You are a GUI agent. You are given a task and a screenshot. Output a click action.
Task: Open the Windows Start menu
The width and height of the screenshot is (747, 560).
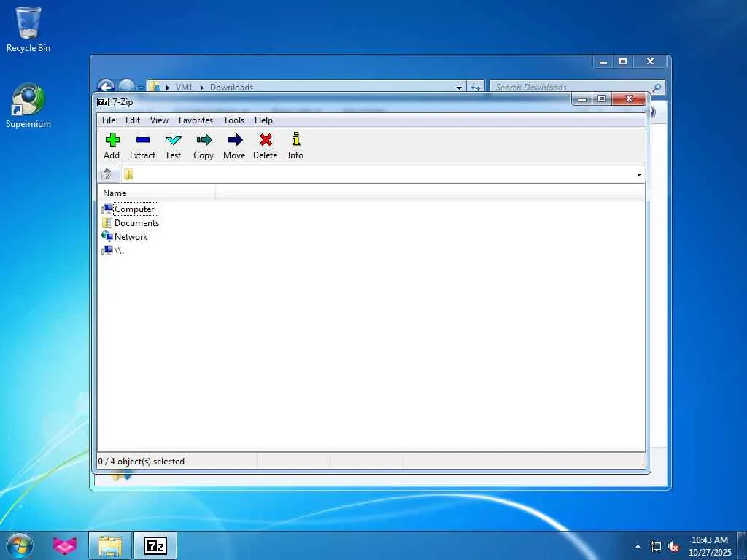coord(20,545)
